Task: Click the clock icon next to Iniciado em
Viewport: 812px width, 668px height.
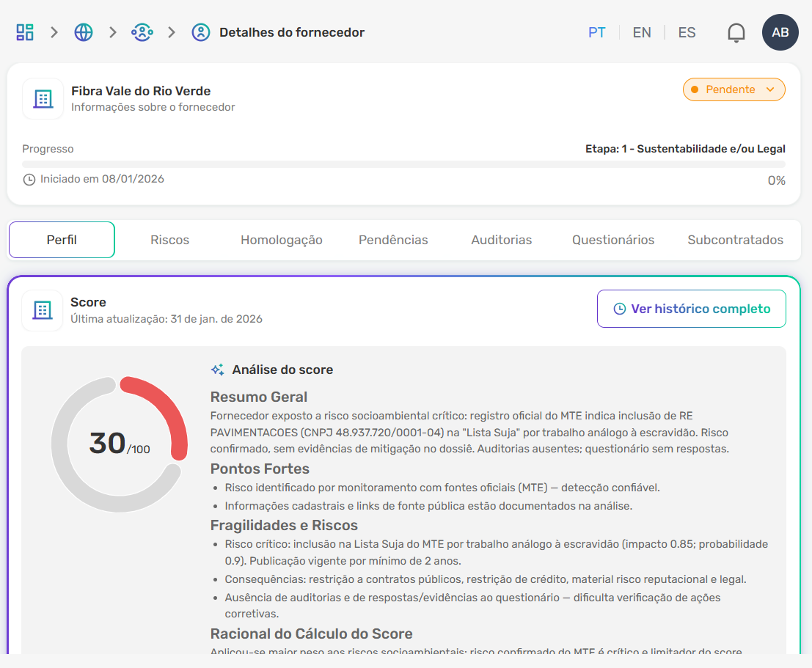Action: point(29,180)
